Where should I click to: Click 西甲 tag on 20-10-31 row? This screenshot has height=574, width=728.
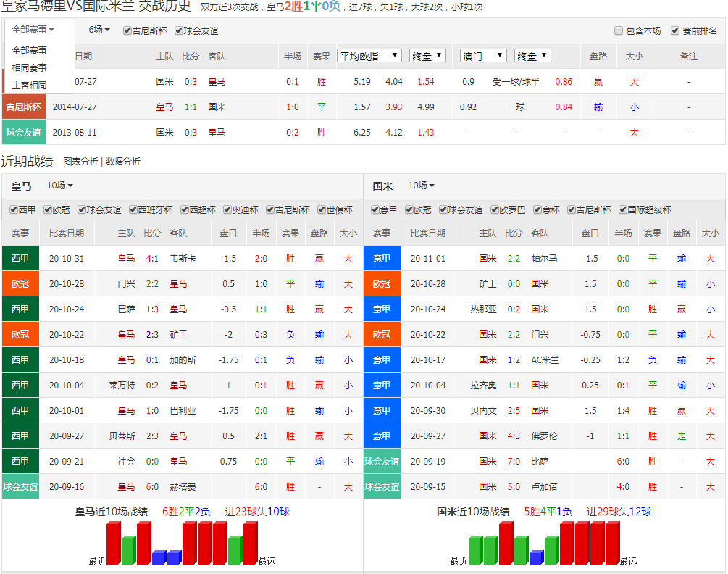click(x=20, y=258)
